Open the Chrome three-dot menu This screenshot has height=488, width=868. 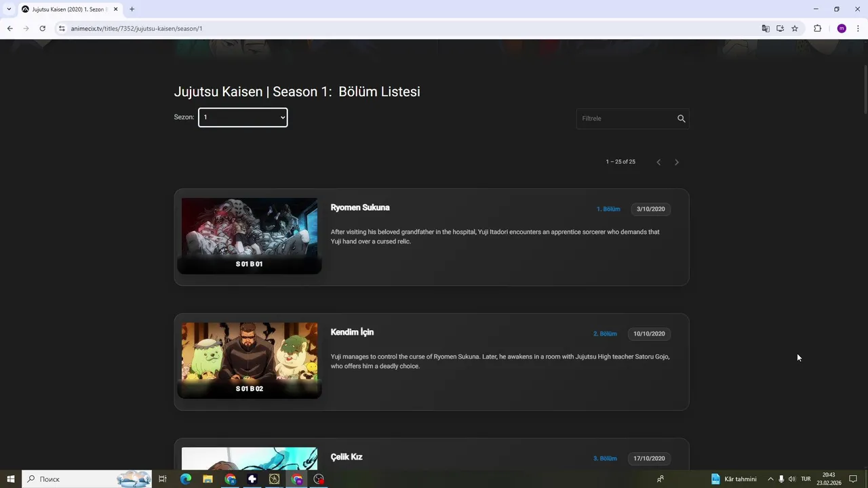click(x=859, y=28)
